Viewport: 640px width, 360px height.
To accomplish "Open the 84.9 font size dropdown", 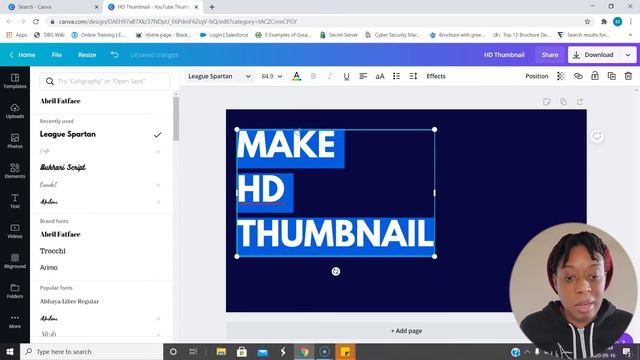I will coord(272,76).
